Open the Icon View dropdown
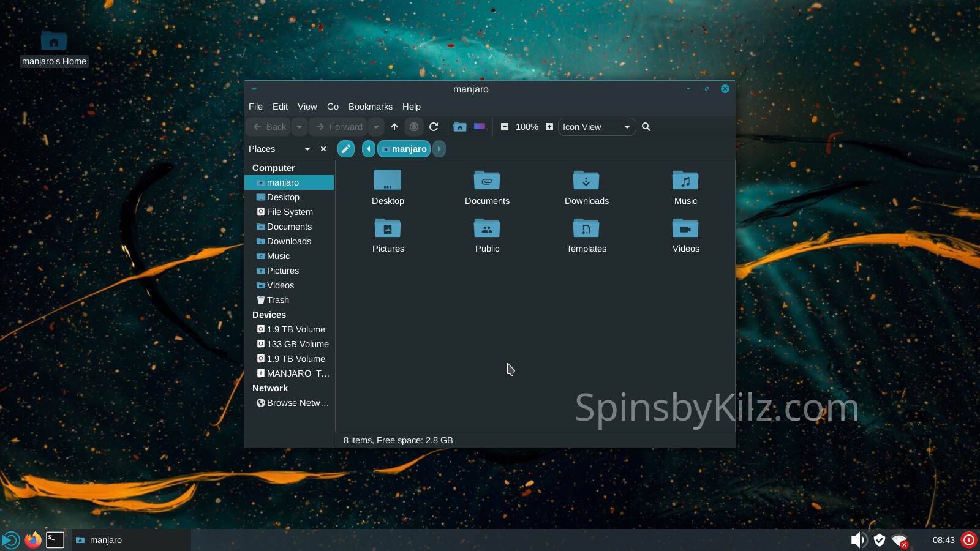Viewport: 980px width, 551px height. click(597, 127)
